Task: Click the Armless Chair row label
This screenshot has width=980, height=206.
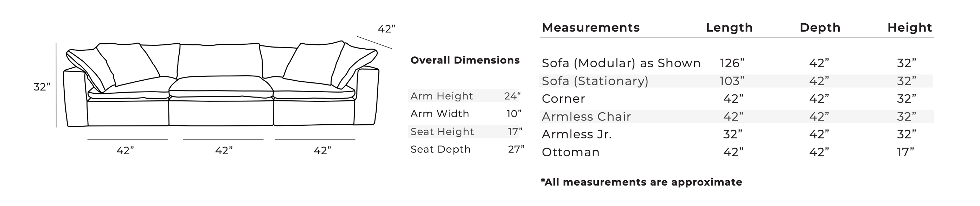Action: pyautogui.click(x=586, y=117)
